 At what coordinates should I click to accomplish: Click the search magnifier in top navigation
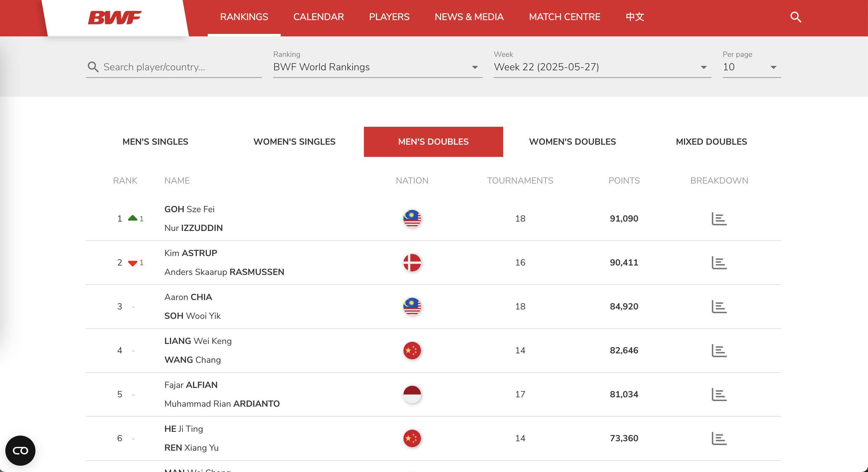[796, 17]
